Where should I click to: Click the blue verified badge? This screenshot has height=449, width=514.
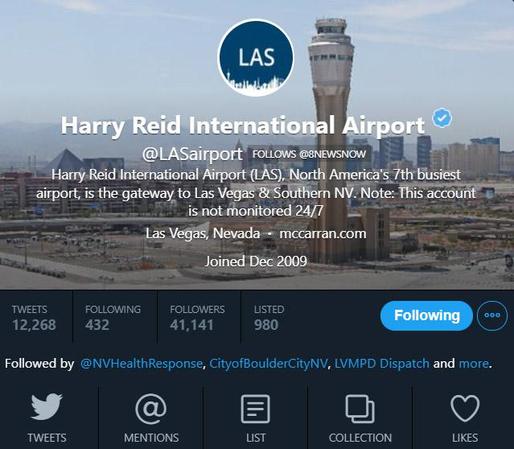[x=442, y=118]
